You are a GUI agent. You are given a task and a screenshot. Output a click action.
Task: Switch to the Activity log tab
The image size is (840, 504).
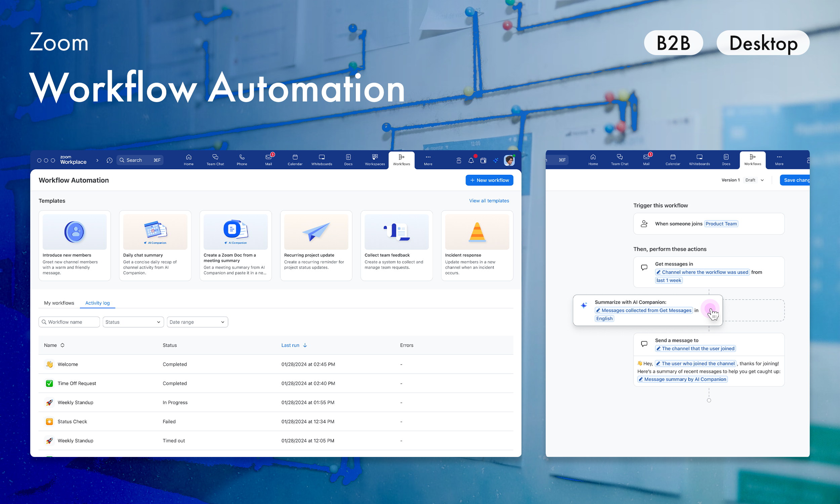(97, 303)
